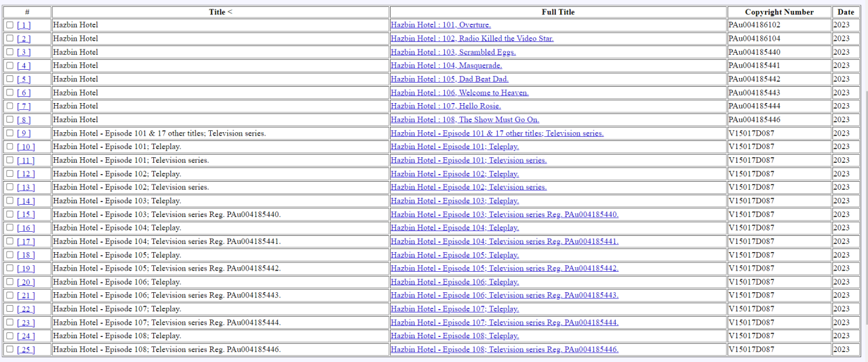Tick the checkbox beside record 9
The image size is (868, 362).
(x=9, y=134)
